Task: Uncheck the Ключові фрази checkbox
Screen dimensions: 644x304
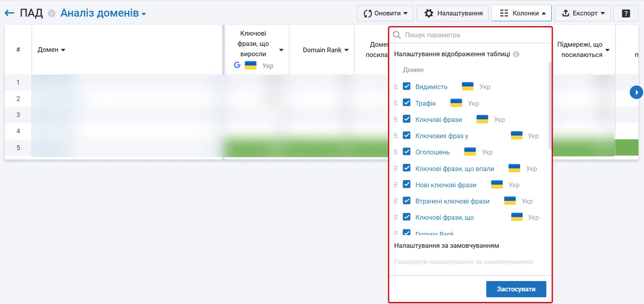Action: point(407,119)
